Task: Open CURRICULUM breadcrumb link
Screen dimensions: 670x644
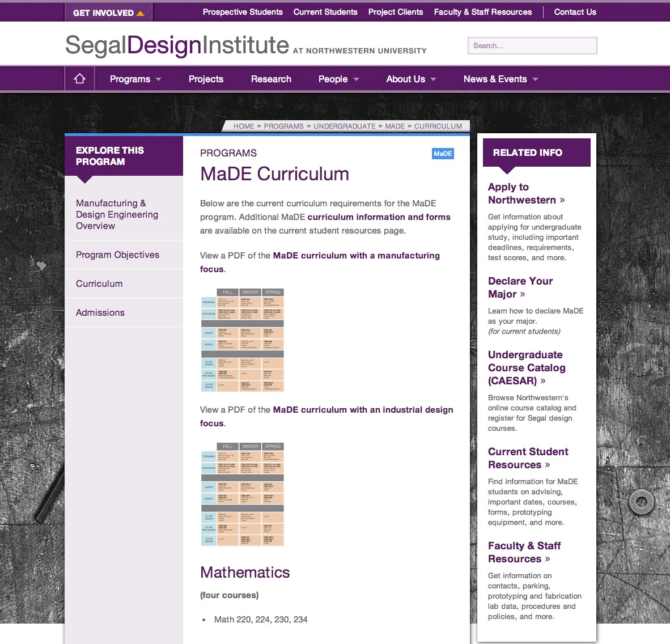Action: click(438, 126)
